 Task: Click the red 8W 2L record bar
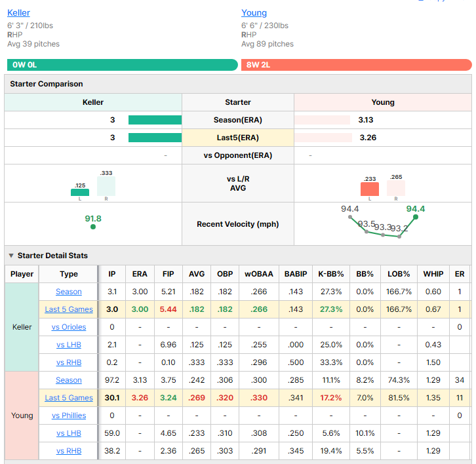pyautogui.click(x=357, y=65)
